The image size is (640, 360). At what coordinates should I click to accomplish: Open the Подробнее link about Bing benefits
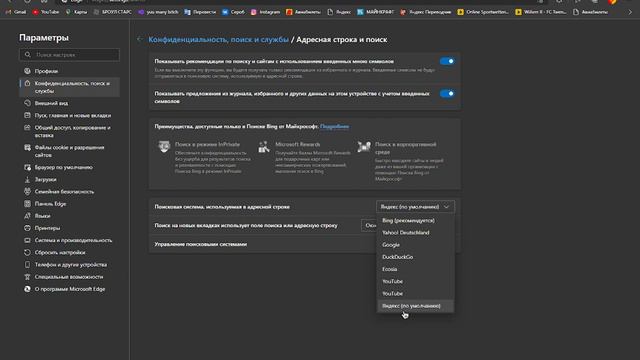click(334, 127)
